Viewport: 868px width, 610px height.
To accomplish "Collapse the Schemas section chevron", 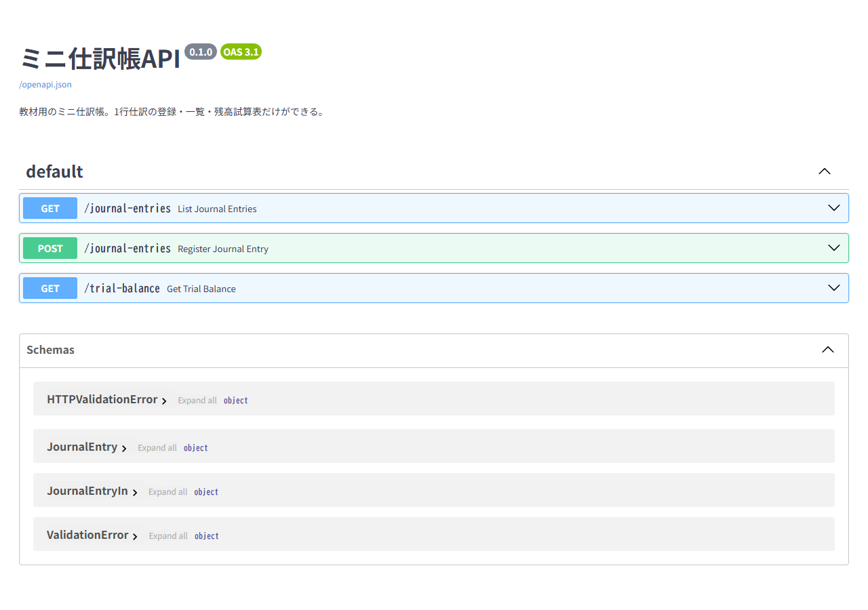I will pos(828,350).
